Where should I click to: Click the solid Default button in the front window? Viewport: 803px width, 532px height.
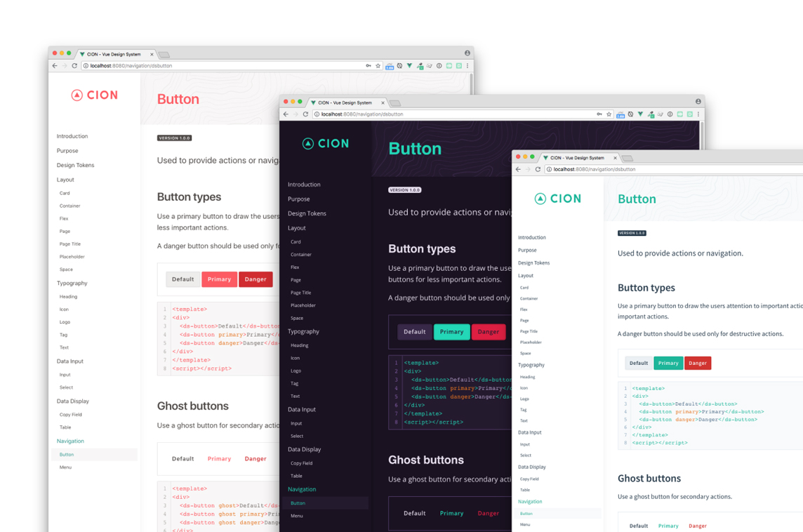639,363
